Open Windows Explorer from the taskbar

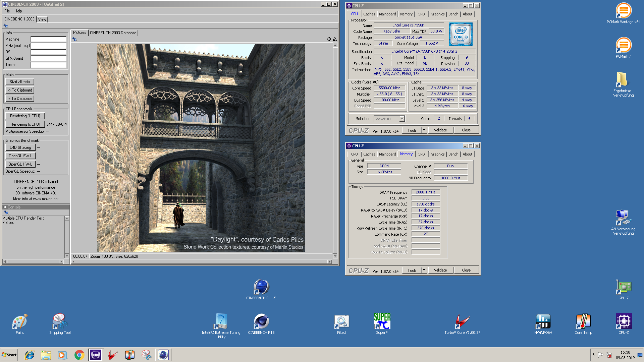click(x=46, y=355)
